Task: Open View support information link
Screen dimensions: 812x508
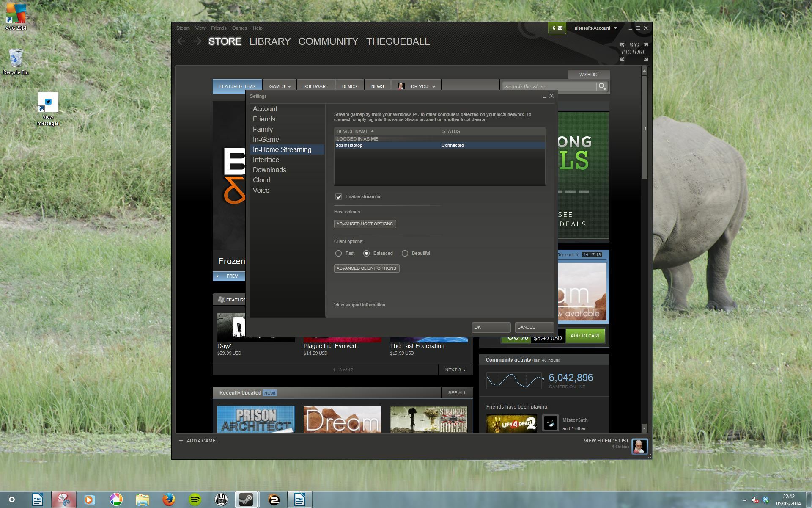Action: (359, 305)
